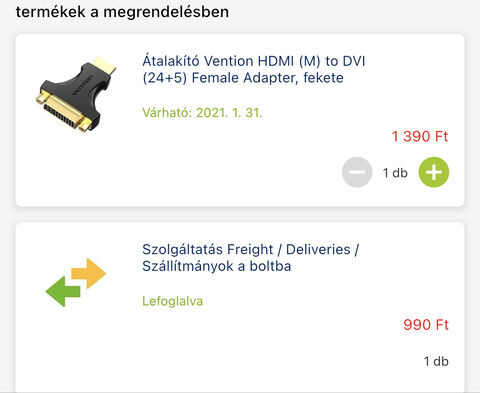Click the green and orange arrows freight icon
This screenshot has height=393, width=480.
(x=76, y=282)
